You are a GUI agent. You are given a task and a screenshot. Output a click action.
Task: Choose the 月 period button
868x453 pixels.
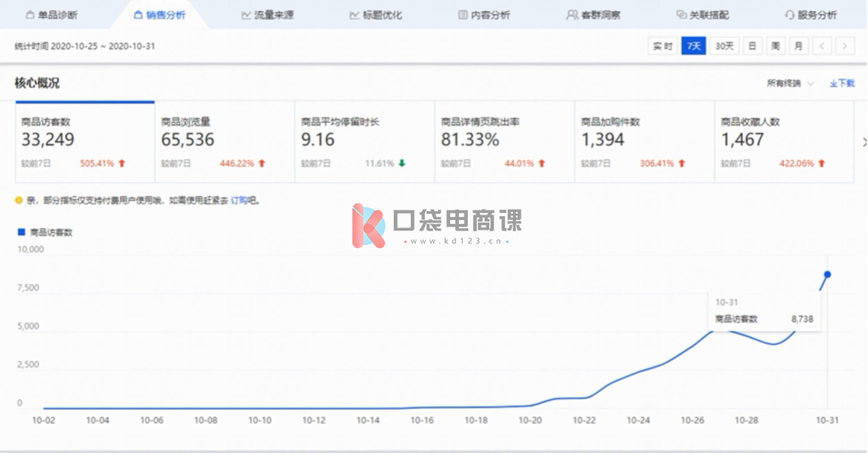798,46
